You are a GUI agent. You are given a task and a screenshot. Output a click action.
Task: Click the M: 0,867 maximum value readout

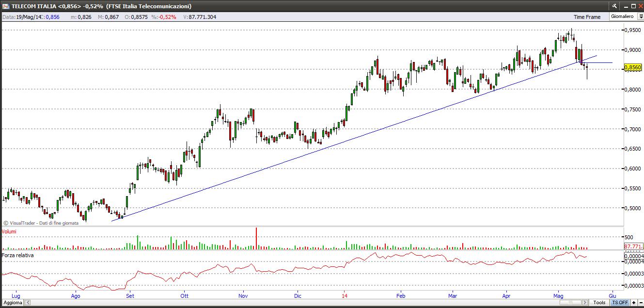click(109, 17)
